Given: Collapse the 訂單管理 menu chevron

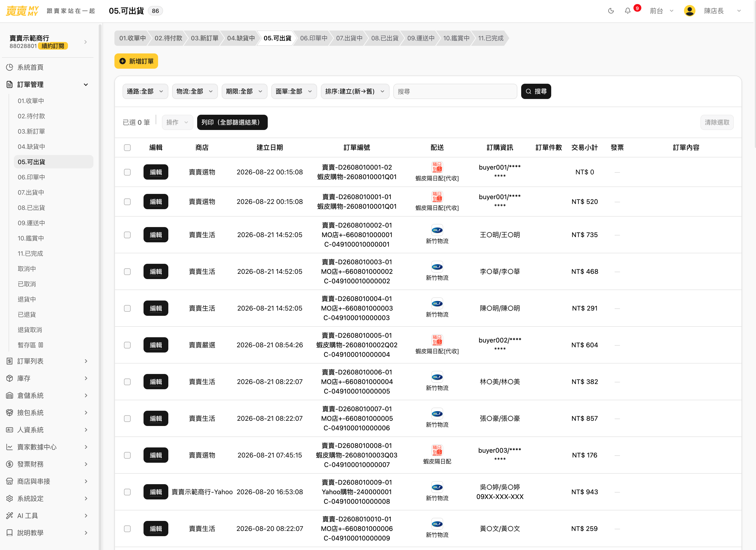Looking at the screenshot, I should (86, 84).
